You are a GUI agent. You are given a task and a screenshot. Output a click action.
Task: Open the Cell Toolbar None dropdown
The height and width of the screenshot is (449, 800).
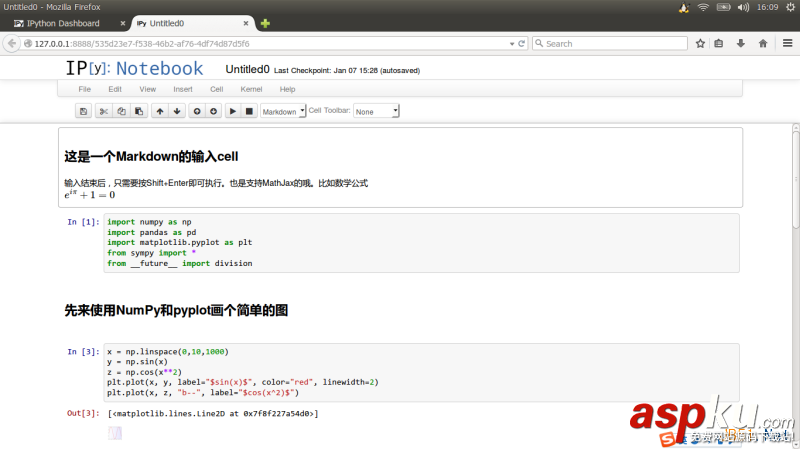(376, 111)
